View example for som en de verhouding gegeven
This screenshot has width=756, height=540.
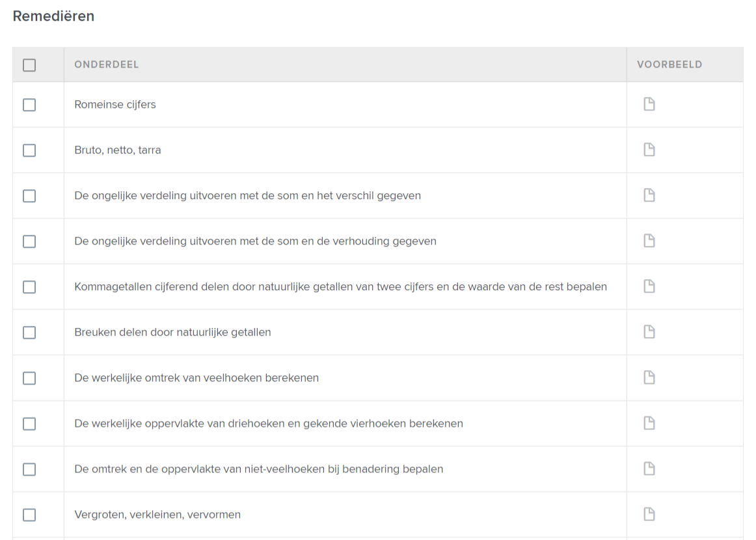click(x=649, y=241)
